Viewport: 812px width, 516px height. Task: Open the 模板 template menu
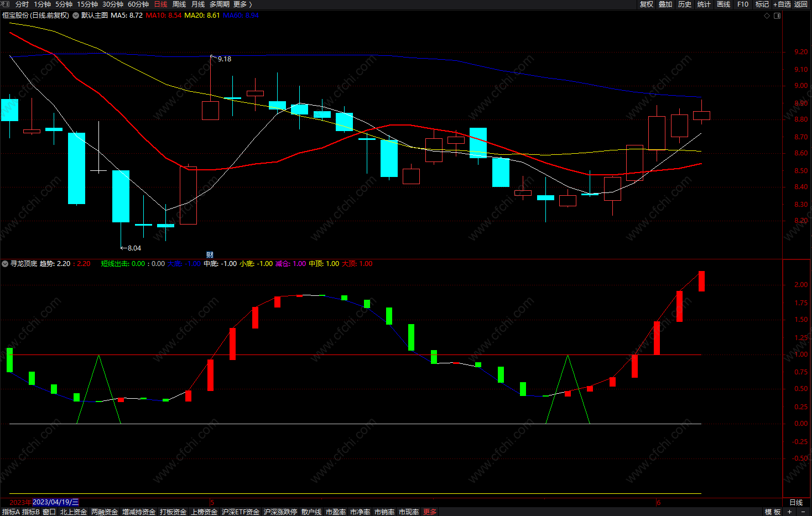click(x=773, y=512)
